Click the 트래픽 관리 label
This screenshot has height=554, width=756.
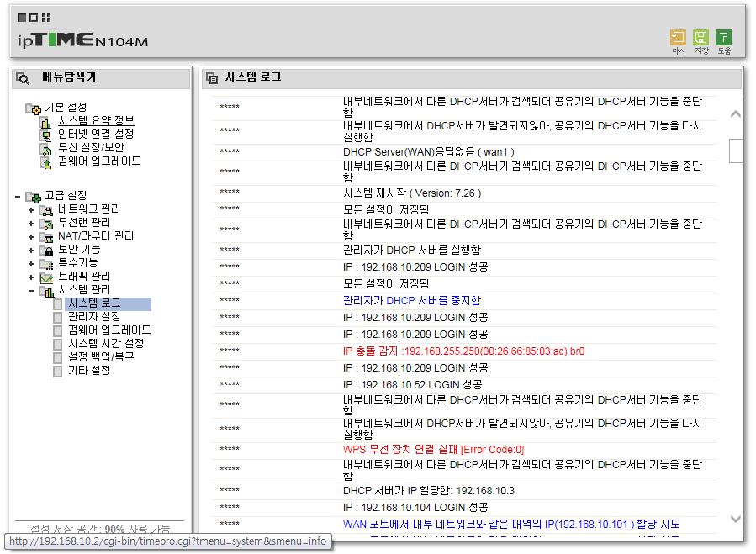click(84, 277)
